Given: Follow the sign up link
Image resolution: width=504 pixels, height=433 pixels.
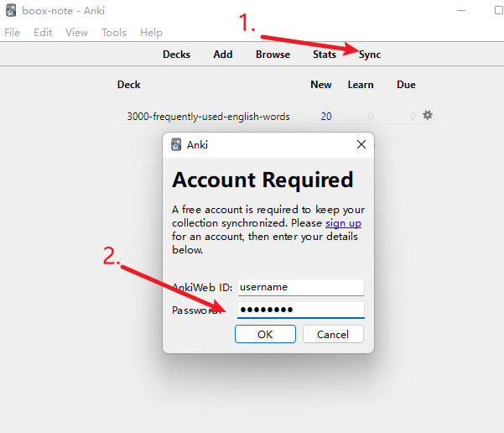Looking at the screenshot, I should (343, 223).
